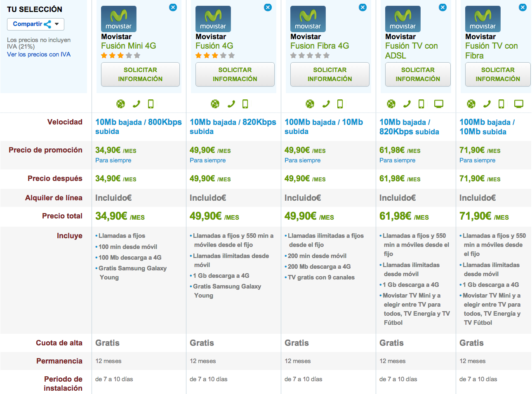Screen dimensions: 532x394
Task: Open the Fusión Mini 4G plan title
Action: pos(129,46)
